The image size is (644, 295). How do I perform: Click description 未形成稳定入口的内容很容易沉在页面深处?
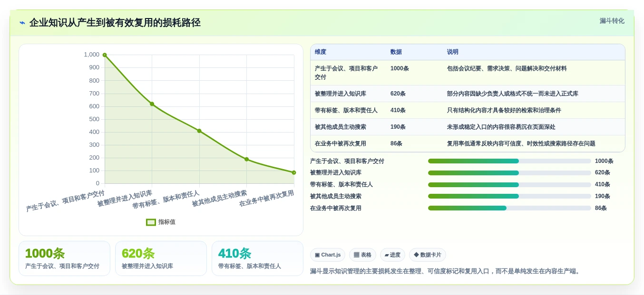[501, 127]
